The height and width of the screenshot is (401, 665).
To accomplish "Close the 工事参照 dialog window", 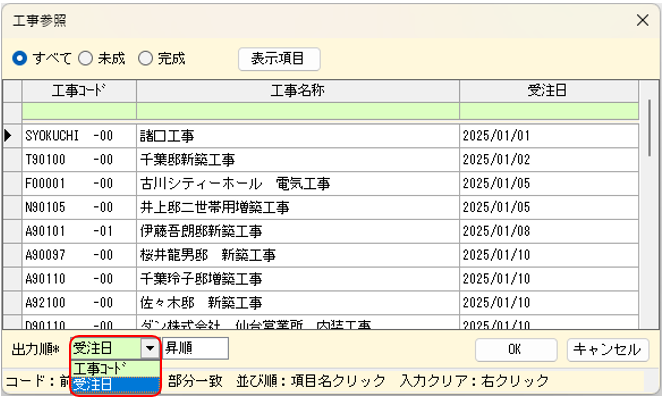I will pos(642,19).
